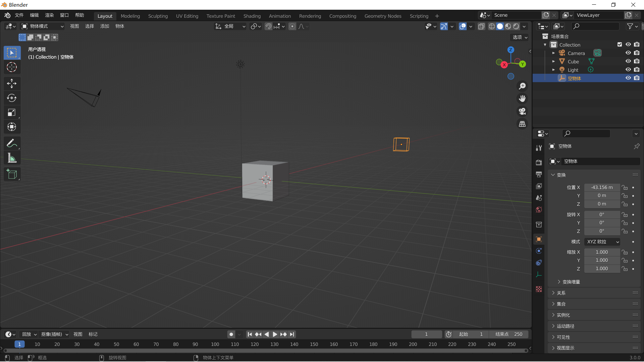Play the animation
The image size is (644, 362).
click(275, 334)
